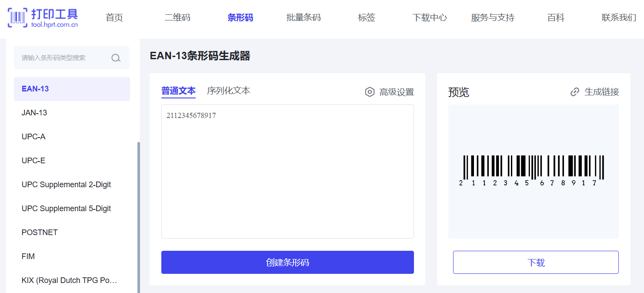Open 高级设置 hexagon gear icon

coord(370,92)
